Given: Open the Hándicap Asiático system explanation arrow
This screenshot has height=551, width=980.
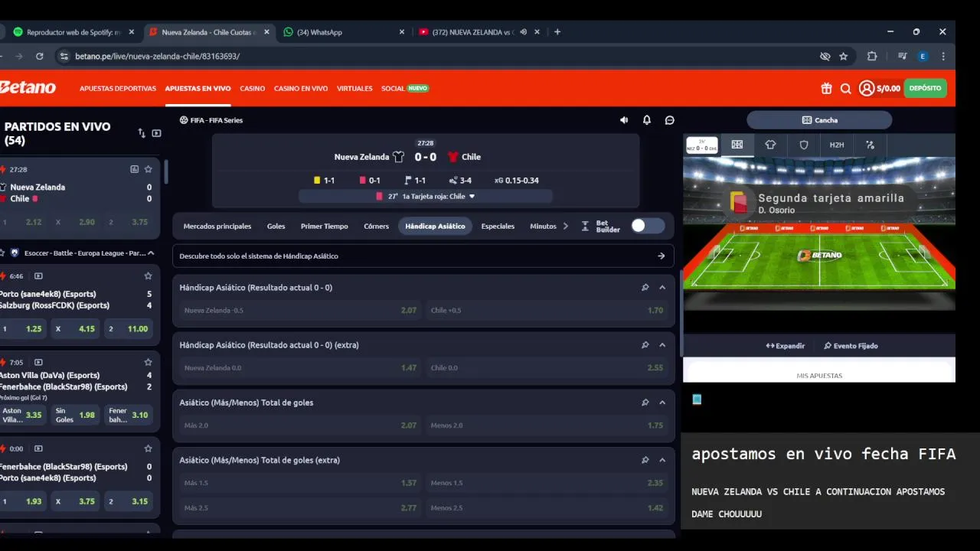Looking at the screenshot, I should click(x=661, y=256).
